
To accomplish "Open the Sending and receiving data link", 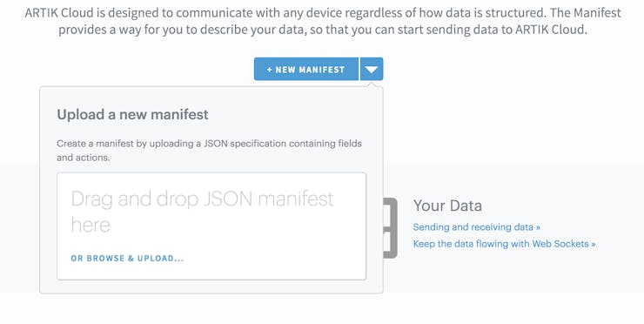I will click(x=476, y=227).
